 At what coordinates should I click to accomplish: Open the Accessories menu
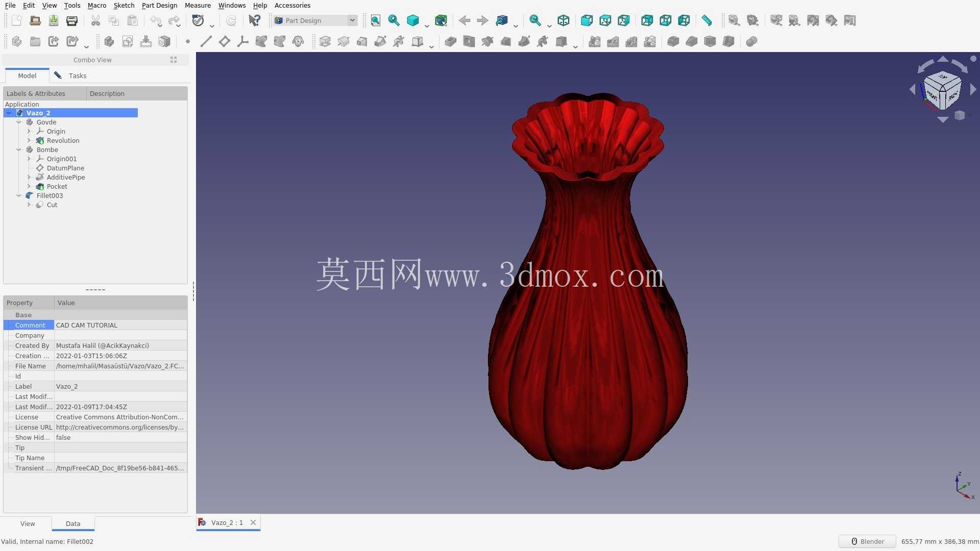click(x=292, y=5)
